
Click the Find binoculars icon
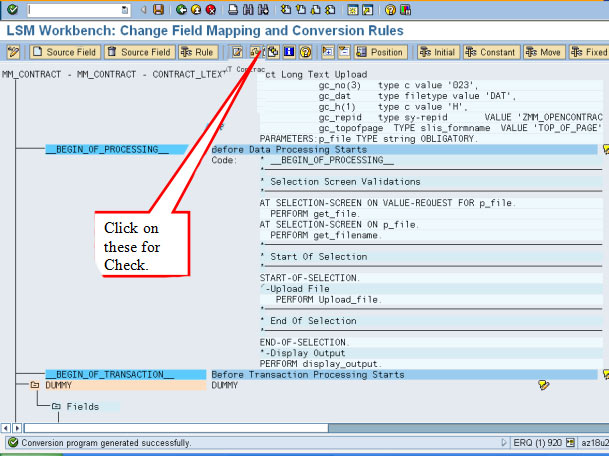[248, 9]
